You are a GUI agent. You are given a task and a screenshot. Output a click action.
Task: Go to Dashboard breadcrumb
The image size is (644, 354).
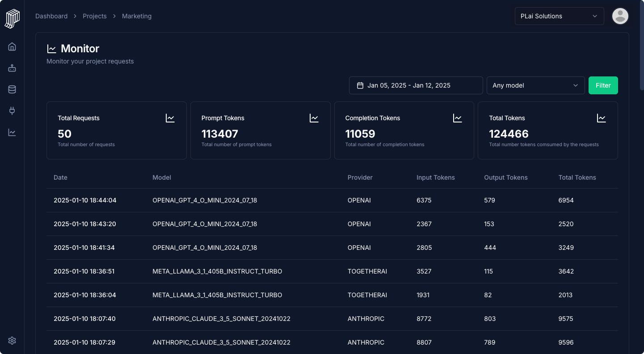tap(51, 16)
